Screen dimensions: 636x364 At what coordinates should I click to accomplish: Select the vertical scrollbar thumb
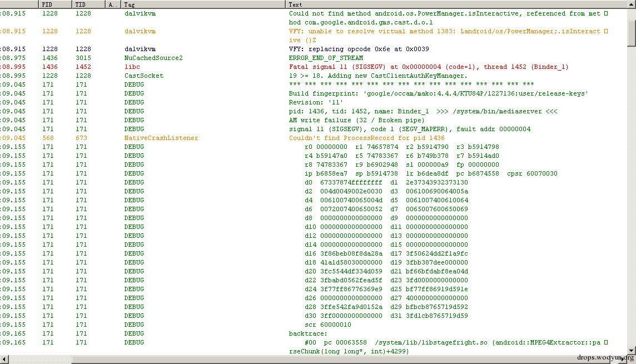click(x=632, y=33)
